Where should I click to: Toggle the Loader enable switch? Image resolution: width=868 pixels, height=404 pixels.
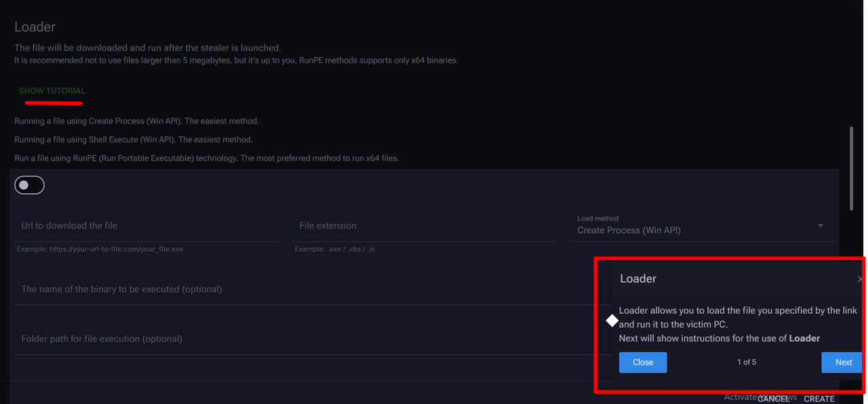tap(29, 185)
